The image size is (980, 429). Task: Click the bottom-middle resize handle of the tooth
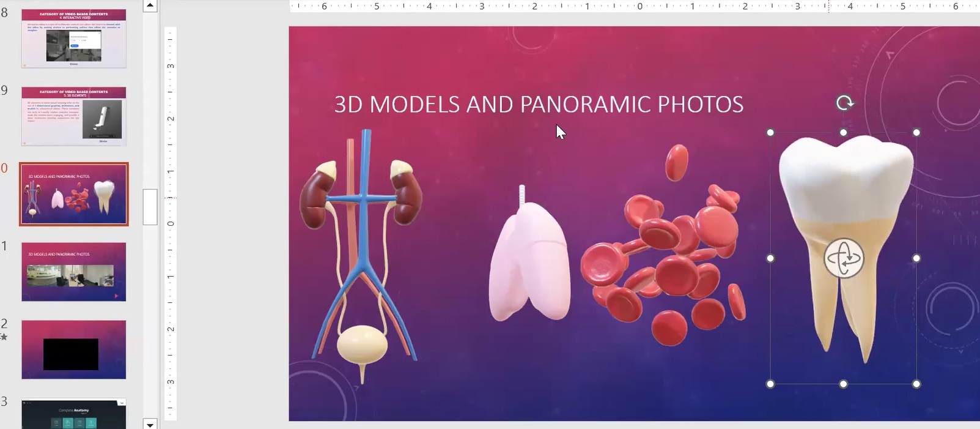[844, 384]
